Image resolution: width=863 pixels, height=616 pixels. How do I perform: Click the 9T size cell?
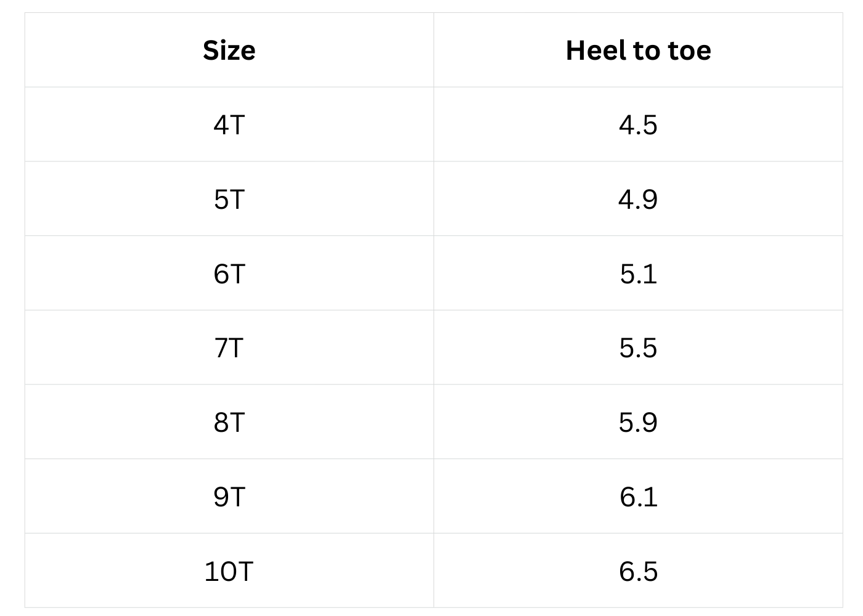229,496
